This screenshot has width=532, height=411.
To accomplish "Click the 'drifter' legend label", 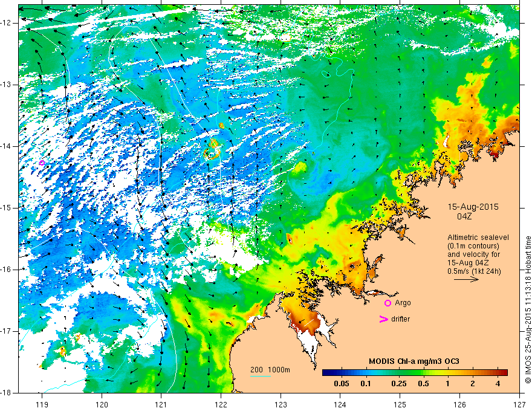I will point(400,319).
